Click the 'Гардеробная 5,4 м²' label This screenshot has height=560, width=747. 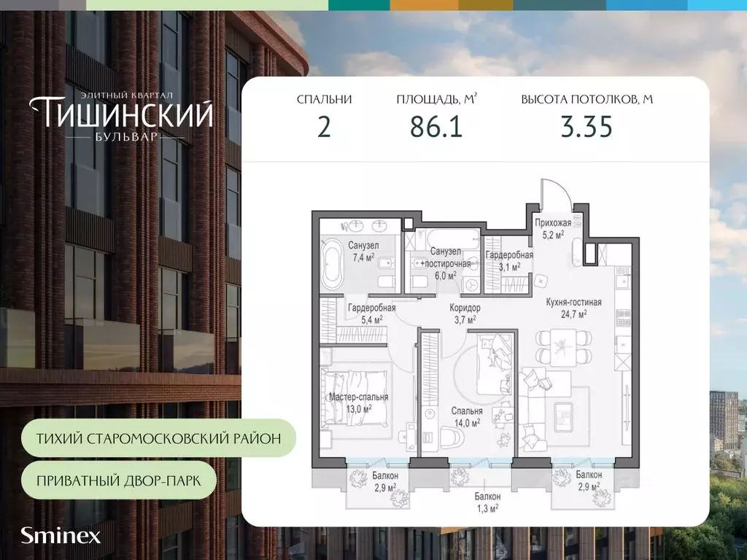point(372,314)
